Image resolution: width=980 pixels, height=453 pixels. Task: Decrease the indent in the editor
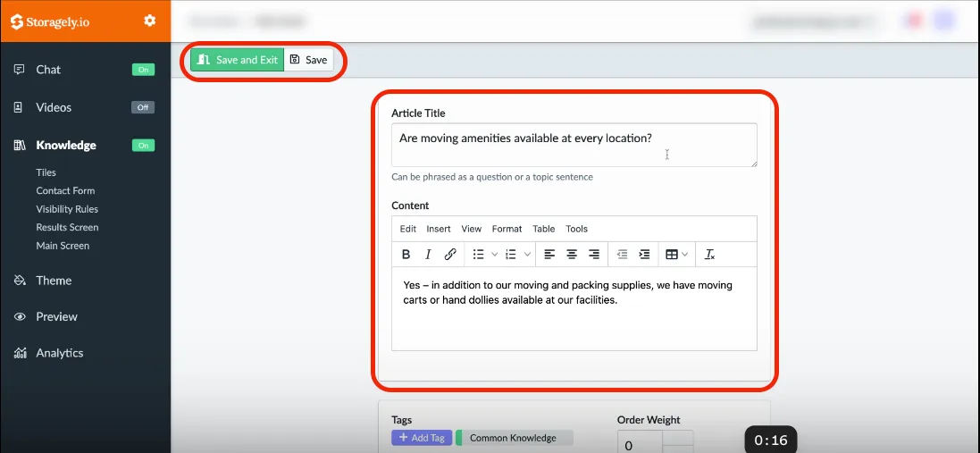(x=622, y=255)
